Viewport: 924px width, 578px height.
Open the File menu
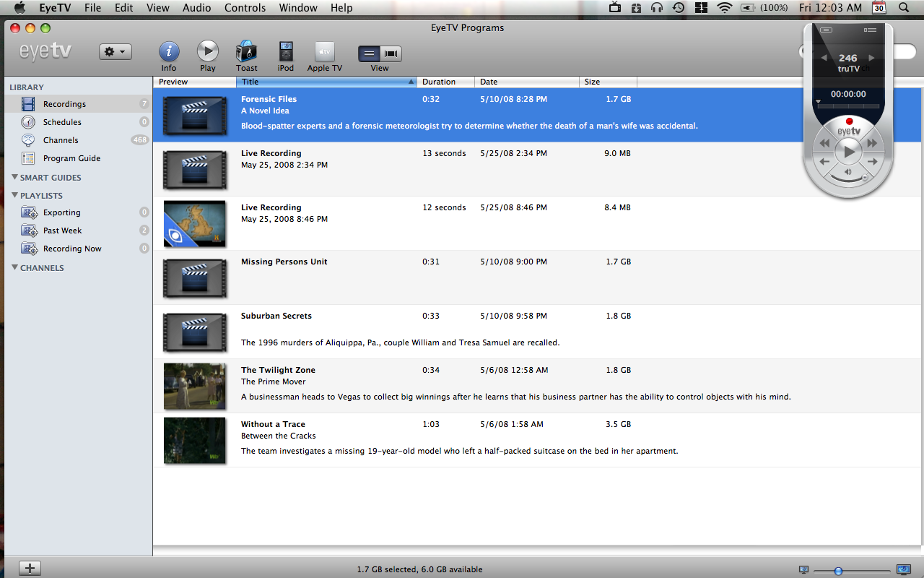click(92, 8)
